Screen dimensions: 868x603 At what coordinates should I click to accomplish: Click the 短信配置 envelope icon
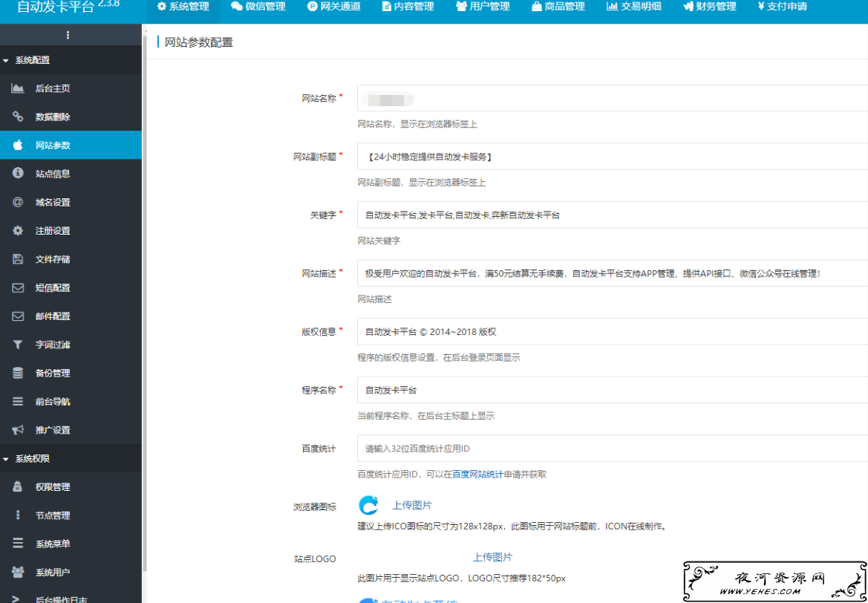[x=18, y=288]
